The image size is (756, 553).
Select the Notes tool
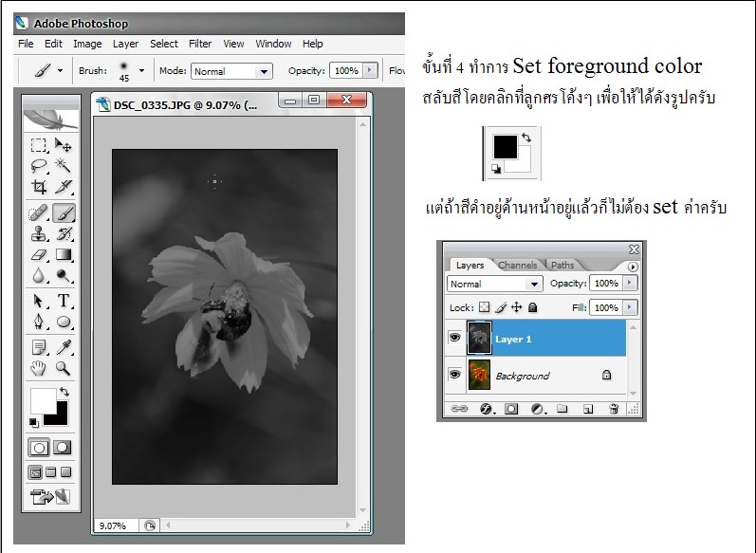pos(39,346)
